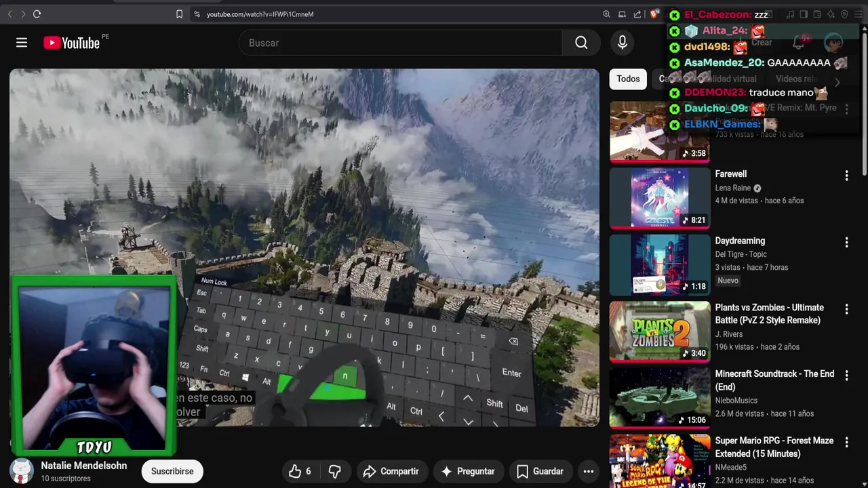Viewport: 868px width, 488px height.
Task: Open Super Mario RPG Forest Maze title
Action: point(774,447)
